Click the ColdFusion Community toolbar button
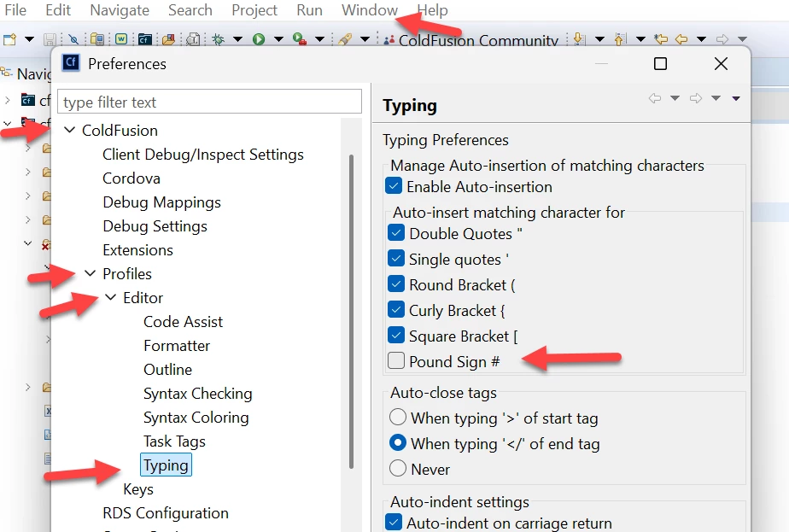789x532 pixels. (x=470, y=40)
